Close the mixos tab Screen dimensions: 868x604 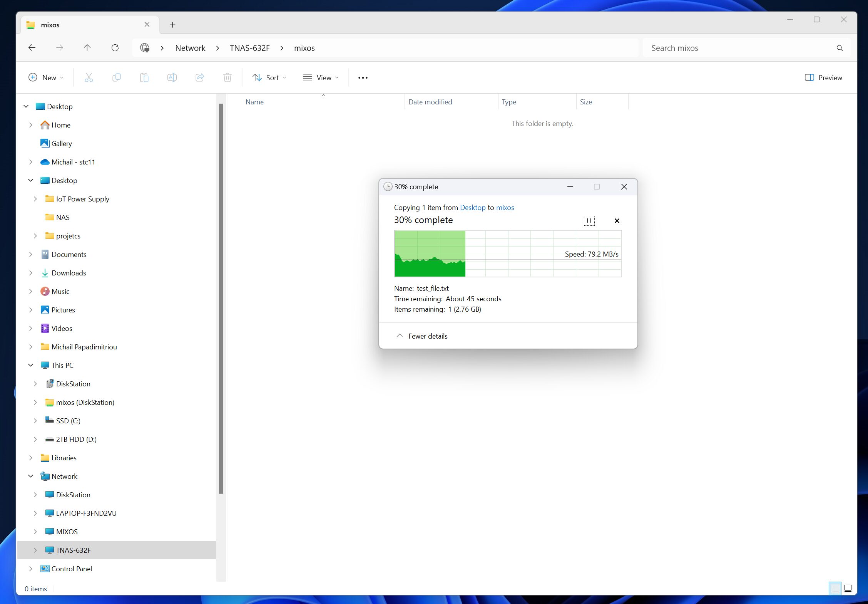[x=147, y=25]
